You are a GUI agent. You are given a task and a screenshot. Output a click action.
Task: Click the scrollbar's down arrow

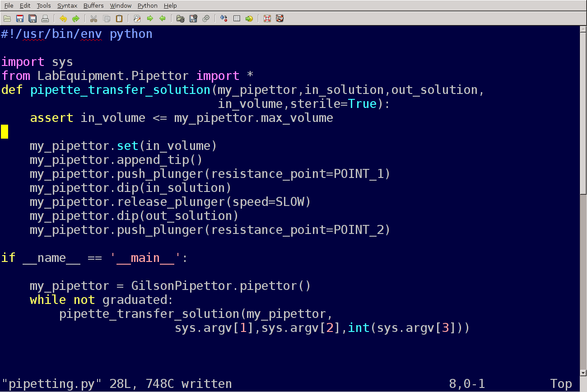tap(583, 373)
